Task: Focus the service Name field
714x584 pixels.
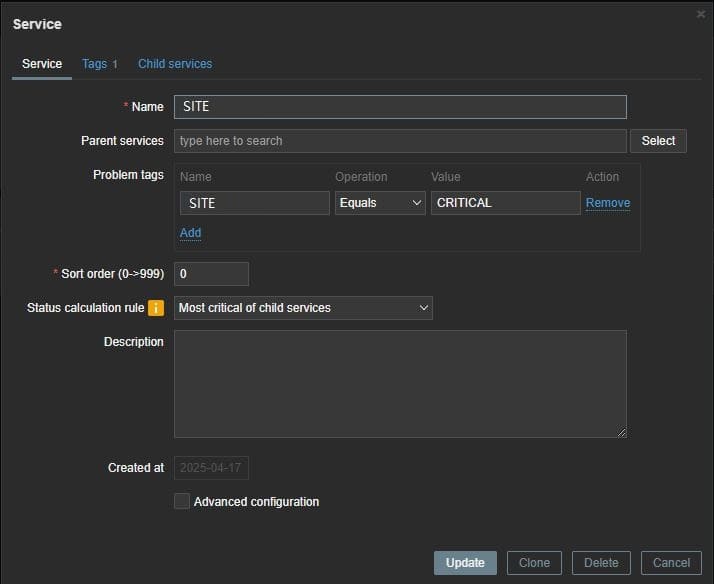Action: click(400, 107)
